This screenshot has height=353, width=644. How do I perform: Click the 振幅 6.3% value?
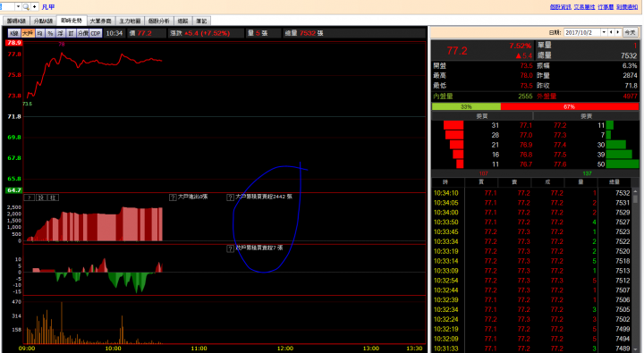pos(630,65)
